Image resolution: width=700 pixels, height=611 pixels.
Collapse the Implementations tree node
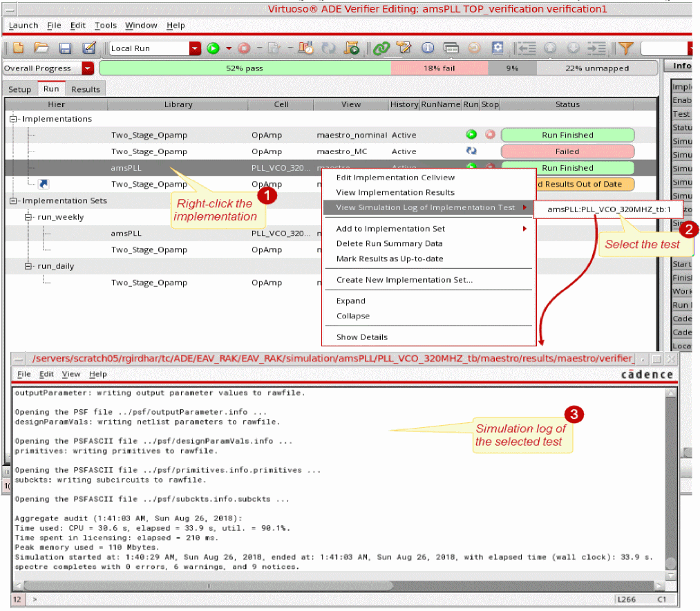tap(14, 119)
